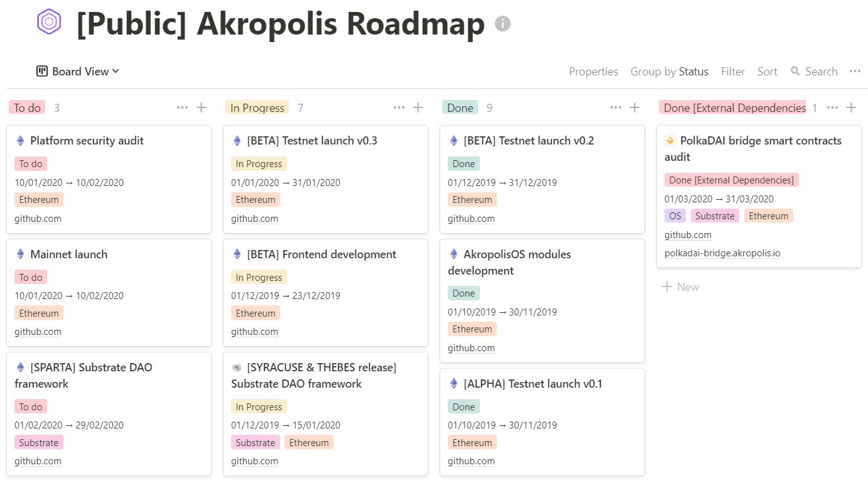Open the Properties menu
This screenshot has height=480, width=868.
[594, 72]
